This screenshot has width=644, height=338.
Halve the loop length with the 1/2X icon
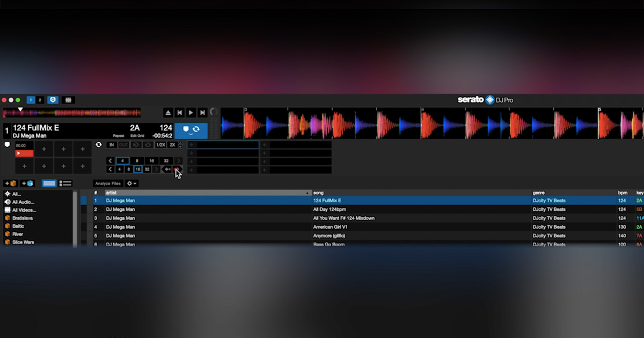(x=161, y=144)
